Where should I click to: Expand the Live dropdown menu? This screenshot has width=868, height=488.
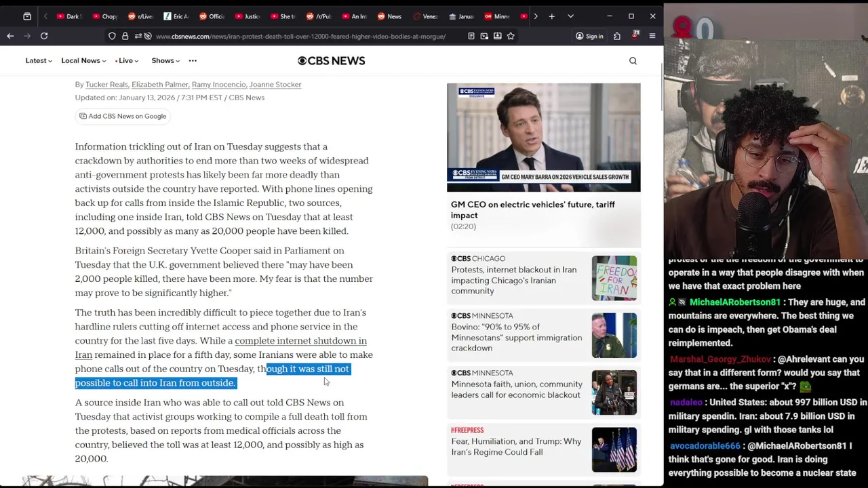tap(127, 61)
